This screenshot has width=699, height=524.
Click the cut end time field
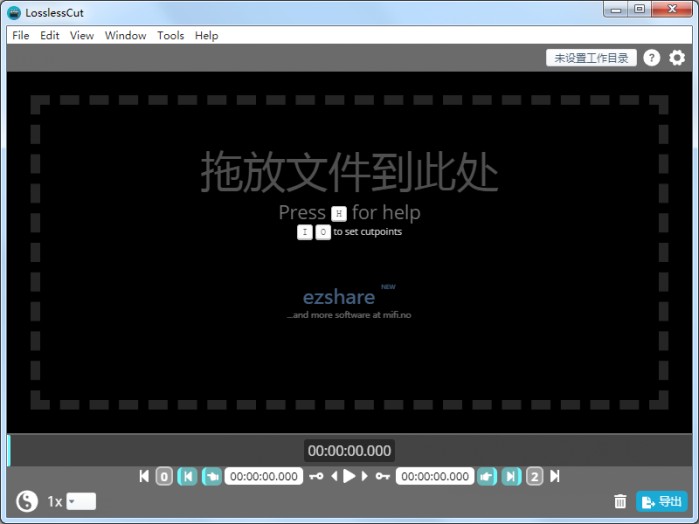point(435,476)
